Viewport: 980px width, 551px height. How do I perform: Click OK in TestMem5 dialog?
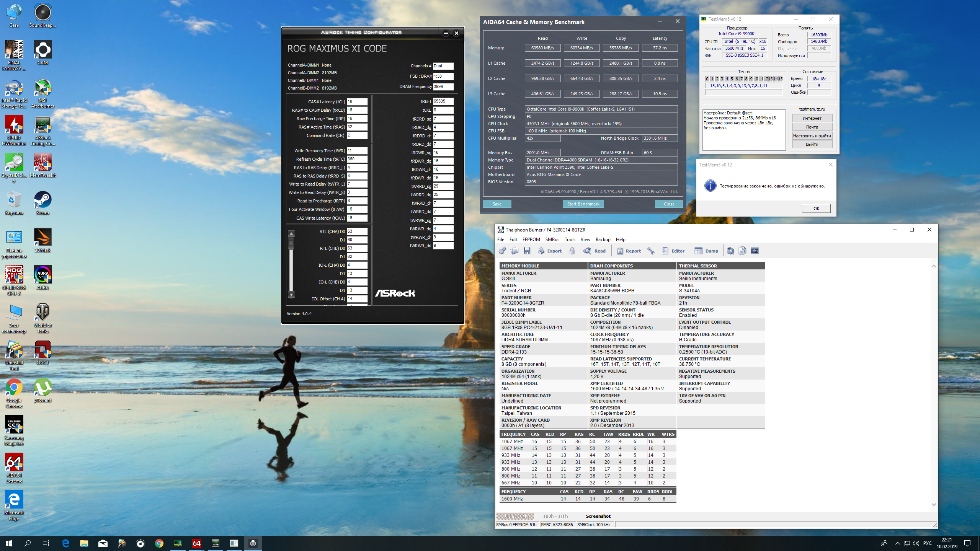(816, 209)
